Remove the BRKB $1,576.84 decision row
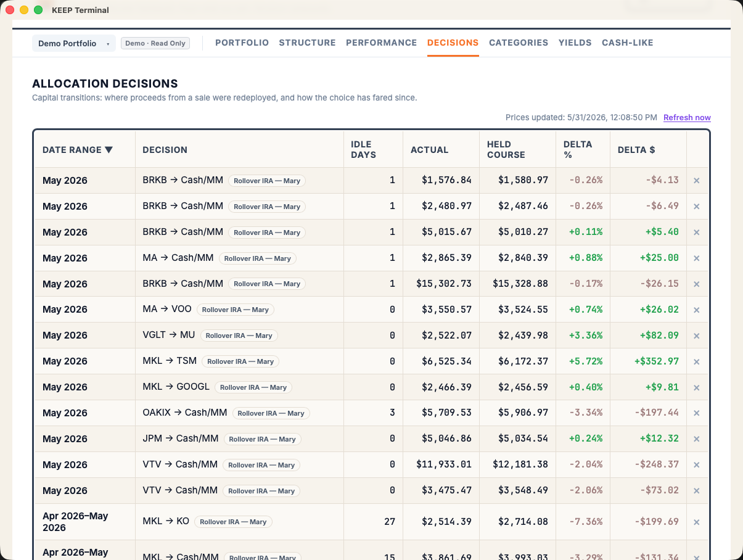 [697, 181]
